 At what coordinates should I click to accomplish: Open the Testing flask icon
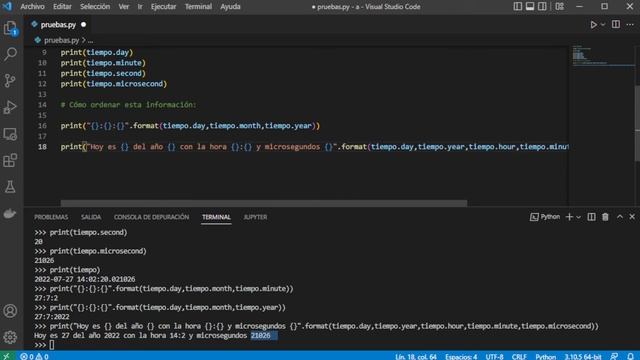click(10, 187)
